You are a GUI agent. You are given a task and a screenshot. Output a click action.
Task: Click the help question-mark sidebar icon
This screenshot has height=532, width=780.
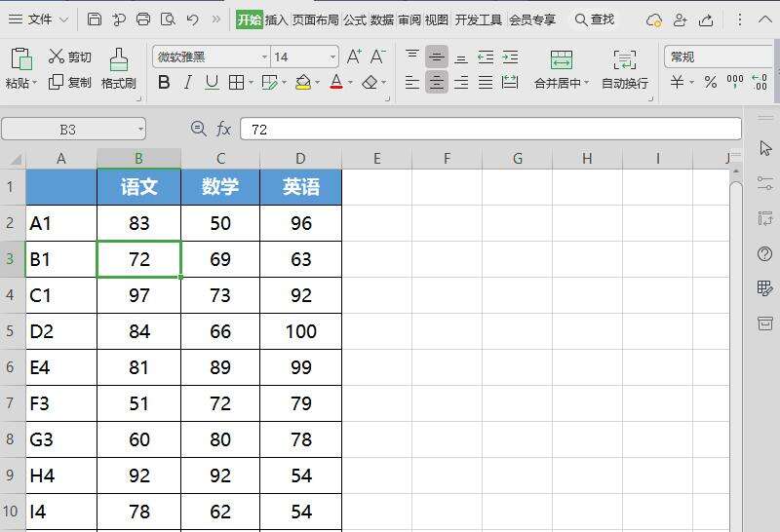[x=764, y=254]
